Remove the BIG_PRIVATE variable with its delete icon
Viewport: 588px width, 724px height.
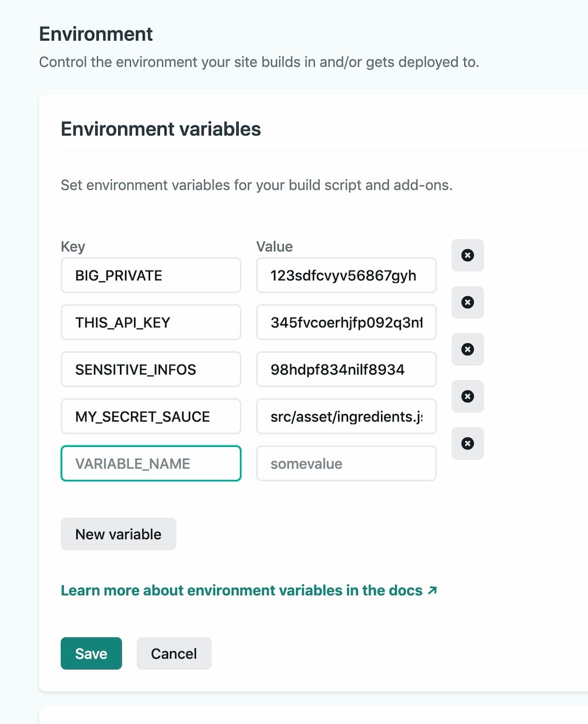point(467,255)
